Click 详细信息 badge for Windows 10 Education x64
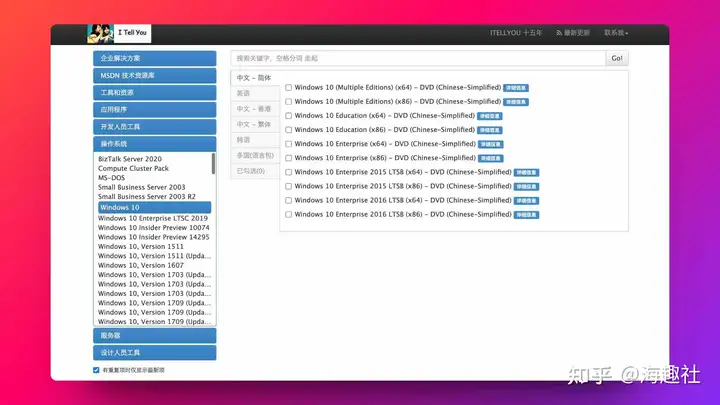The image size is (720, 405). click(x=490, y=116)
